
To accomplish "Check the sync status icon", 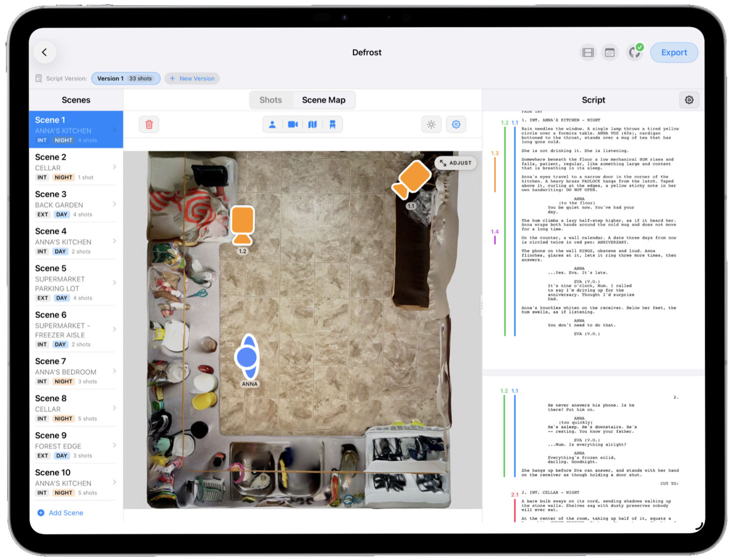I will (635, 52).
